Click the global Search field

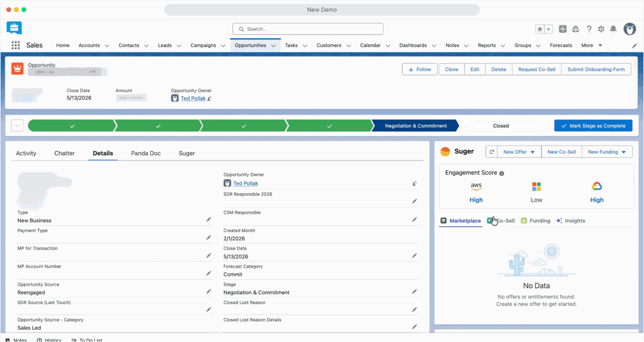coord(308,29)
